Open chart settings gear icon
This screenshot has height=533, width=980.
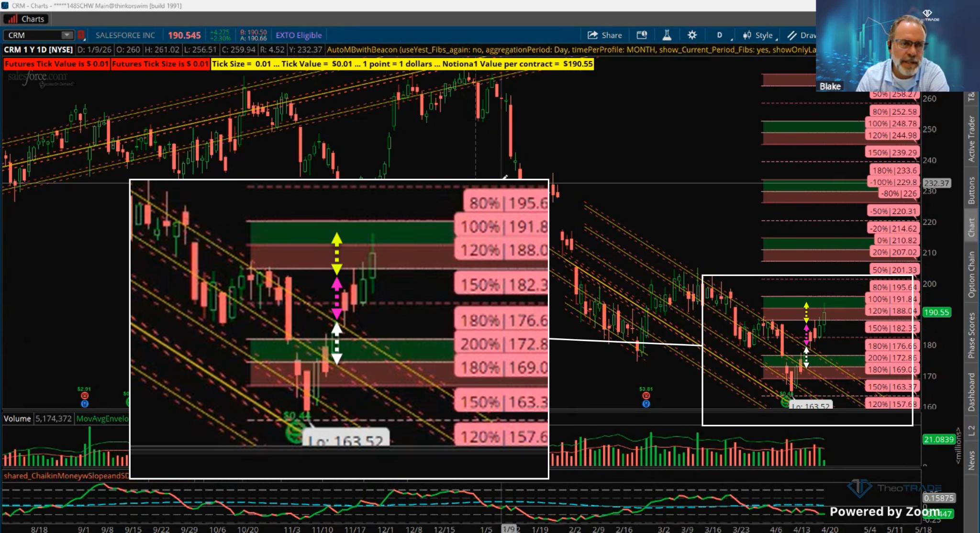(692, 35)
